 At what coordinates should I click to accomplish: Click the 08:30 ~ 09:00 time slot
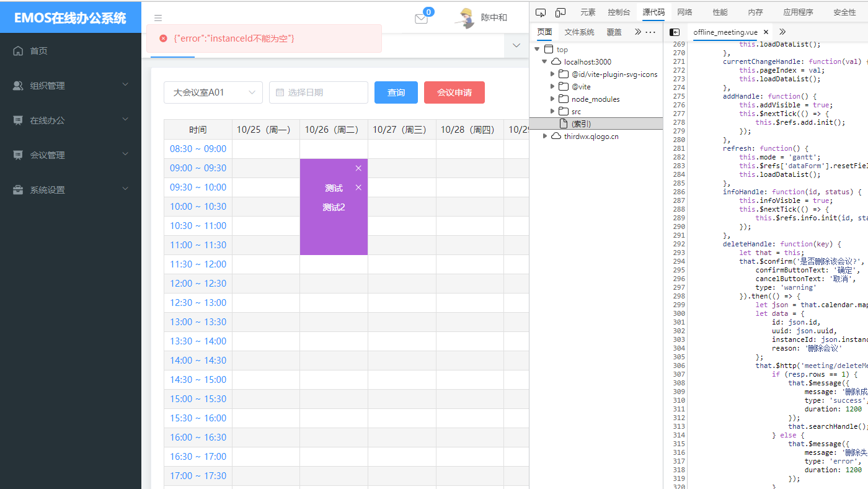pos(198,149)
